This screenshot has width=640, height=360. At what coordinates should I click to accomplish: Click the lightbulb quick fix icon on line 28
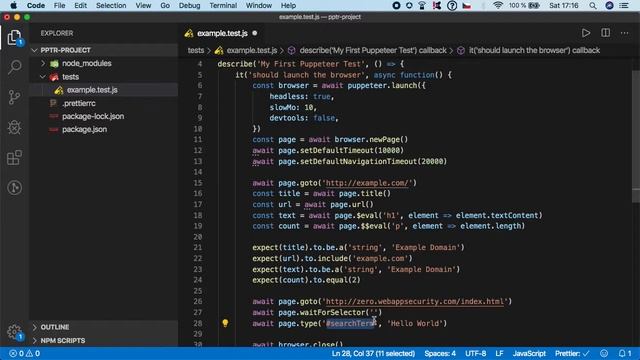pos(225,323)
